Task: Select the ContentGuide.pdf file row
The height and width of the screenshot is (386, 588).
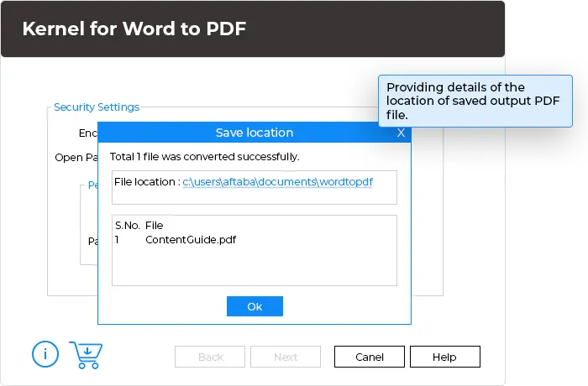Action: click(176, 240)
